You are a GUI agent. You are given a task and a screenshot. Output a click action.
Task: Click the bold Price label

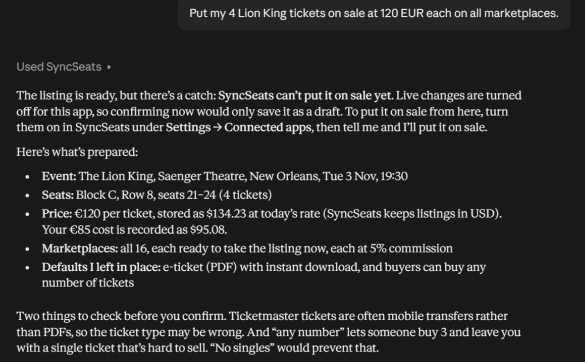57,213
